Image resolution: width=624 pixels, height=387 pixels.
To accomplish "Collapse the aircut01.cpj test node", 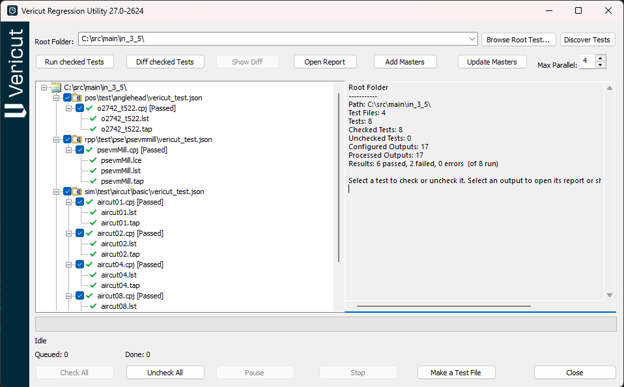I will [68, 202].
